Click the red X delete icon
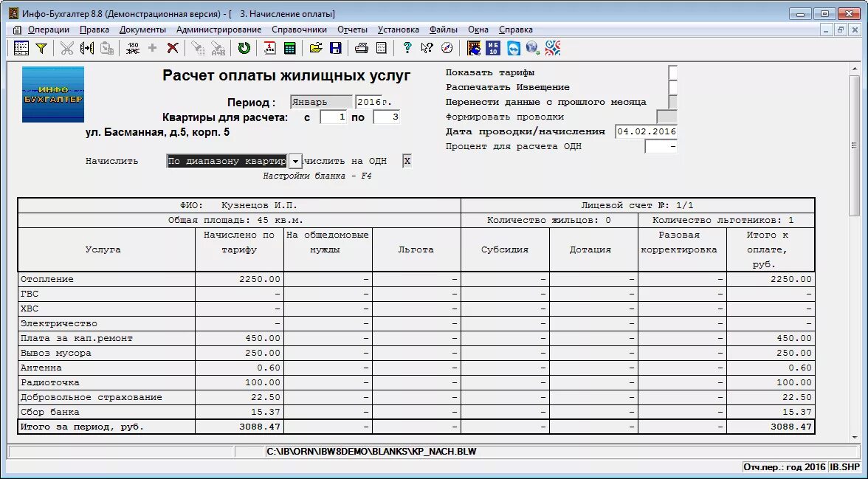This screenshot has height=479, width=868. 173,48
